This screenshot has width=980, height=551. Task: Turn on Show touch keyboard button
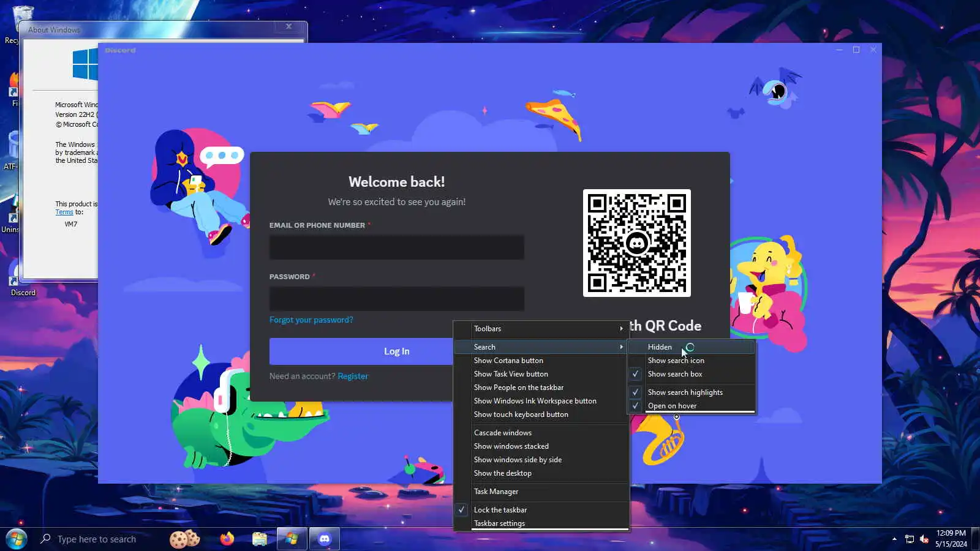[x=541, y=414]
